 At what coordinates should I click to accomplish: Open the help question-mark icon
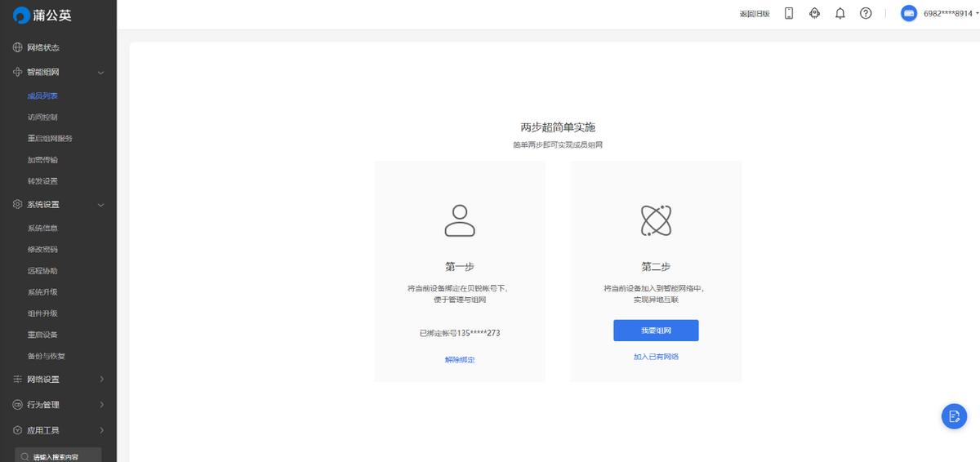866,13
